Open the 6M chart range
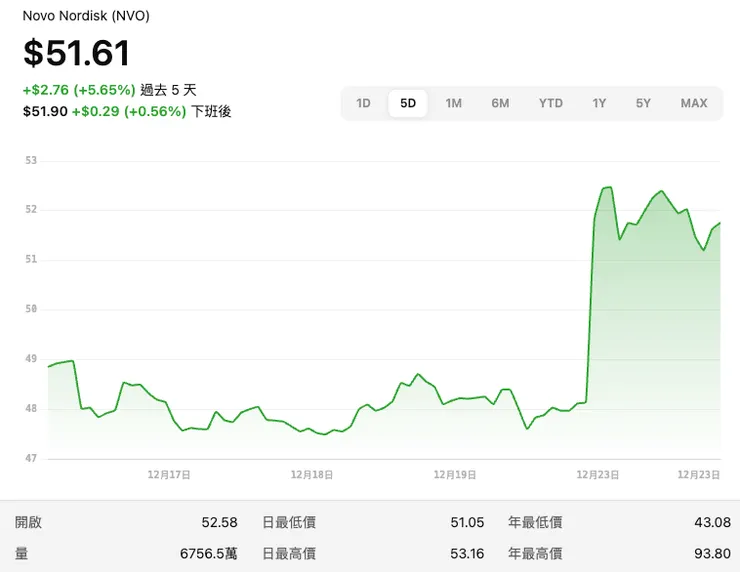Viewport: 740px width, 572px height. (x=500, y=103)
